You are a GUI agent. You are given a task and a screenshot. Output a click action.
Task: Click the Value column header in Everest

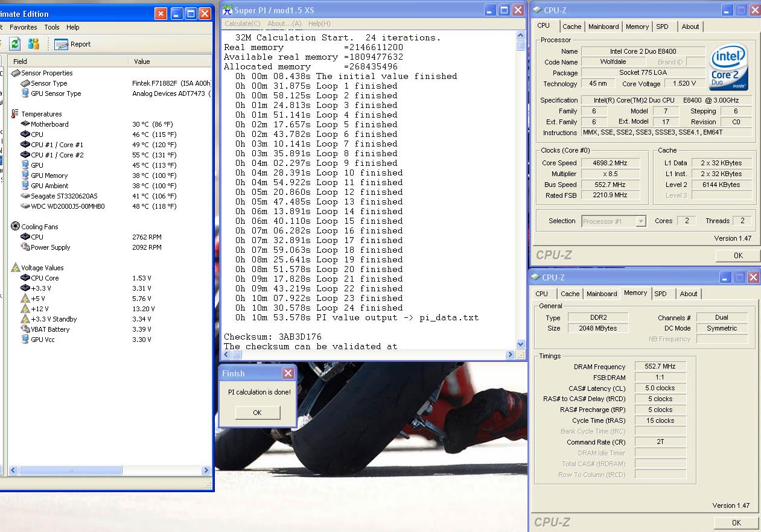(x=170, y=61)
